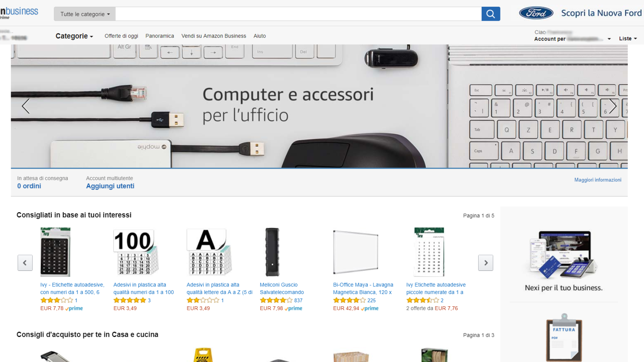The image size is (644, 362).
Task: Open Bi-Office Maya Lavagna Magnetica title
Action: (x=363, y=289)
